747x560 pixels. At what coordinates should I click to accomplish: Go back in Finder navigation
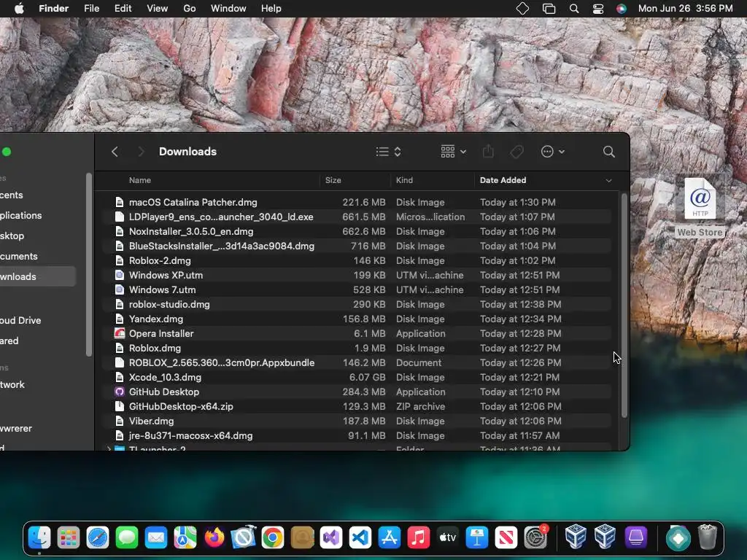click(x=115, y=152)
